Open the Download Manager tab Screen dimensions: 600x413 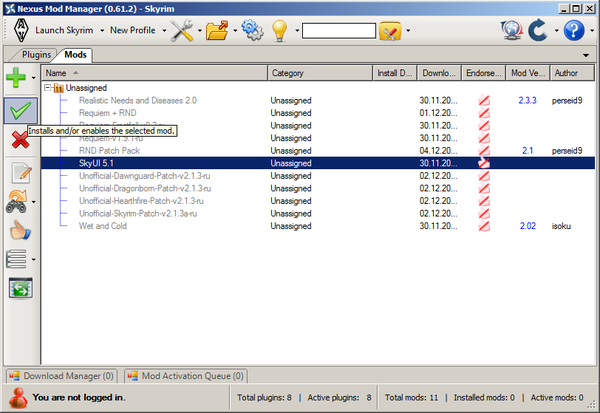coord(62,376)
